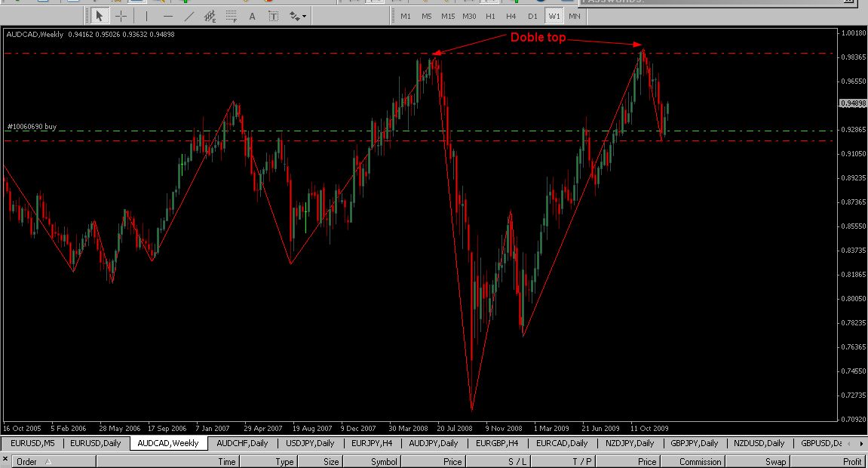Activate the crosshair tool

point(121,16)
